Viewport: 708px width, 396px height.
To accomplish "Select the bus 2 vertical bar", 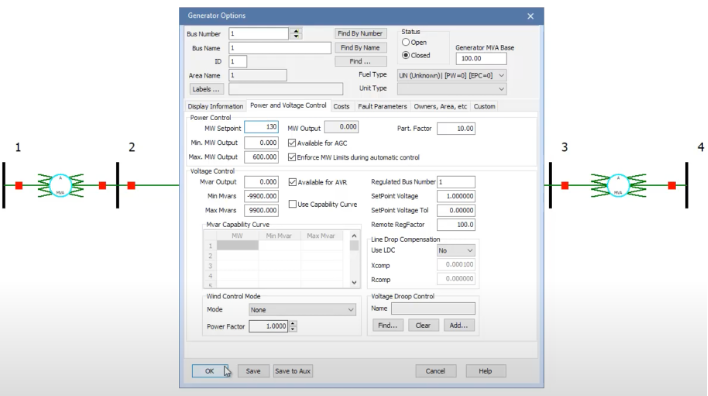I will pyautogui.click(x=117, y=185).
